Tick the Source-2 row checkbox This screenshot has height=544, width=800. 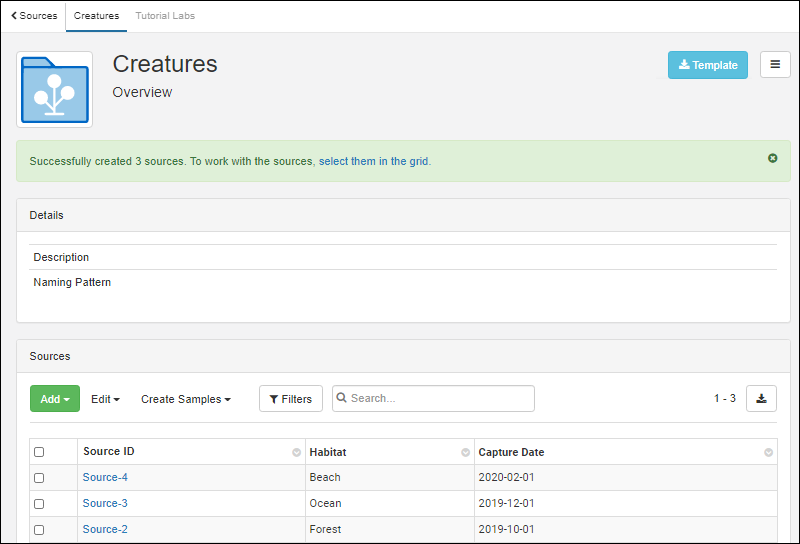click(39, 530)
